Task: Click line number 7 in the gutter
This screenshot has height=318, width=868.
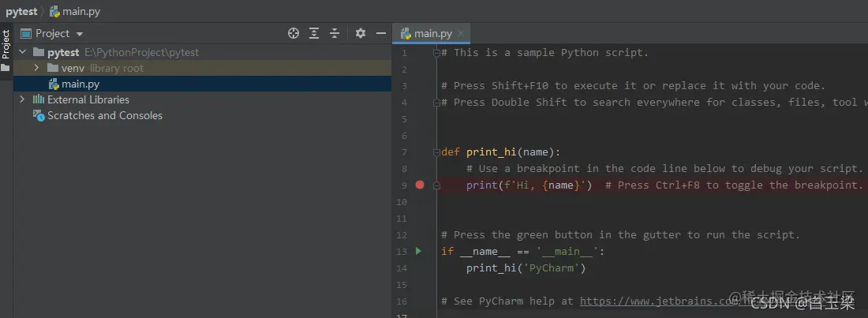Action: pos(404,152)
